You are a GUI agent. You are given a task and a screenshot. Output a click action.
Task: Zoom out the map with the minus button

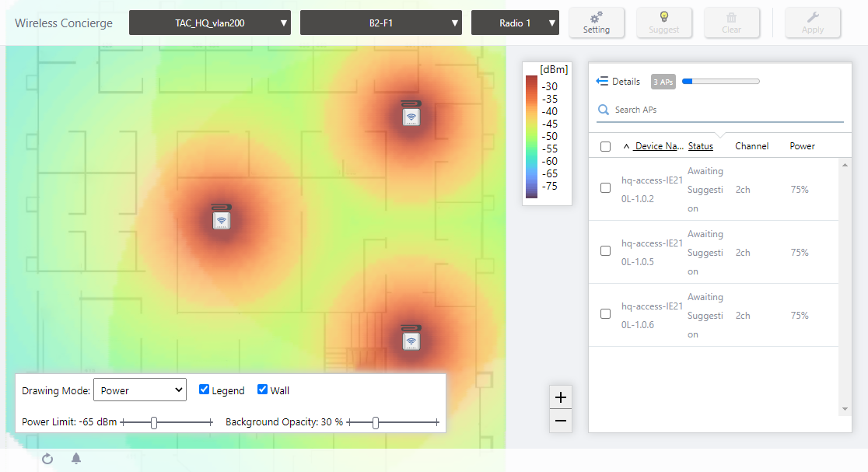click(560, 421)
